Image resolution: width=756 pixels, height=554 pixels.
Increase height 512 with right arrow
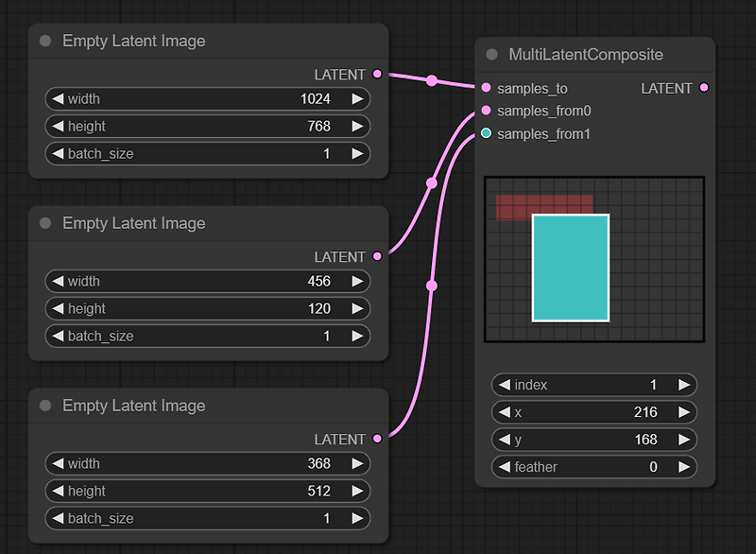click(x=357, y=491)
